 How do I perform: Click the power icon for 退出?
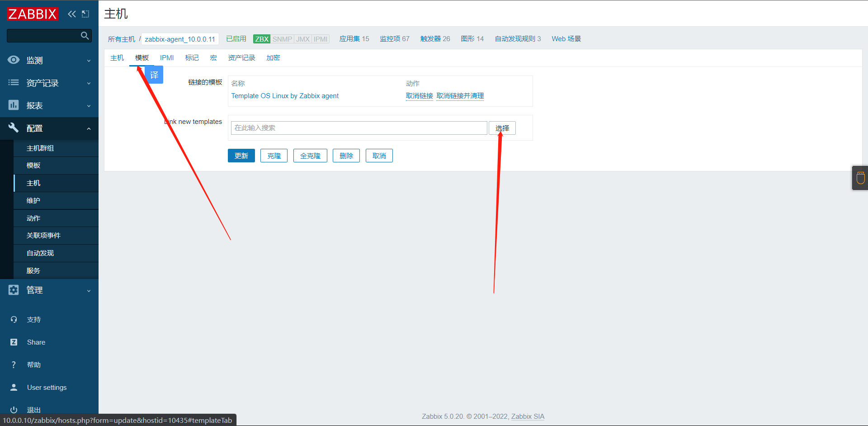click(14, 410)
